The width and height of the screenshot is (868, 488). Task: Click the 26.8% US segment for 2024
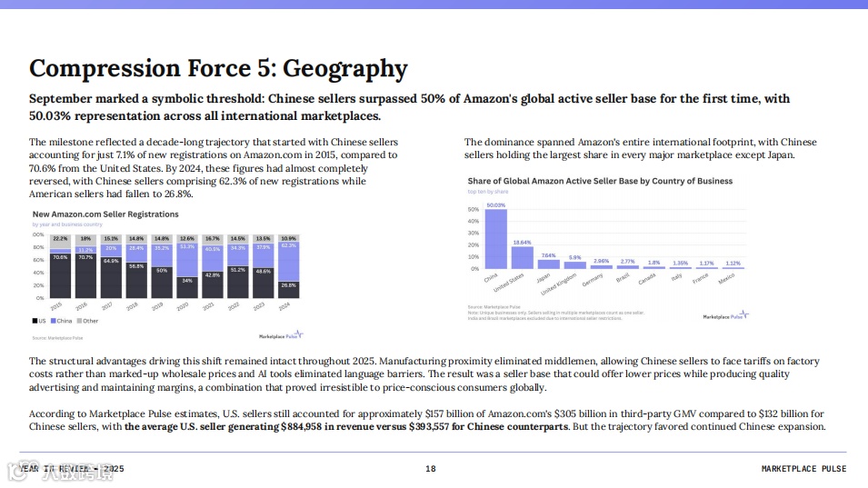pos(288,290)
